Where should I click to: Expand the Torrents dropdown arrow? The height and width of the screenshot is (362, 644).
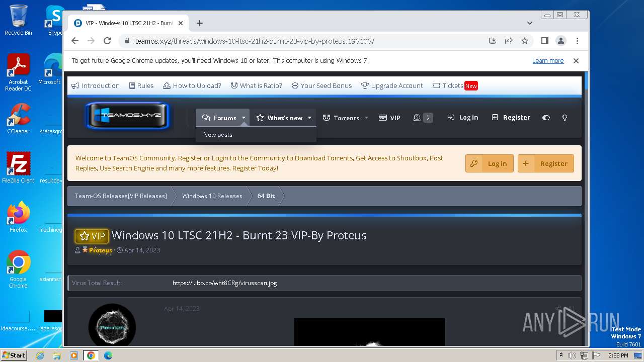pos(366,118)
